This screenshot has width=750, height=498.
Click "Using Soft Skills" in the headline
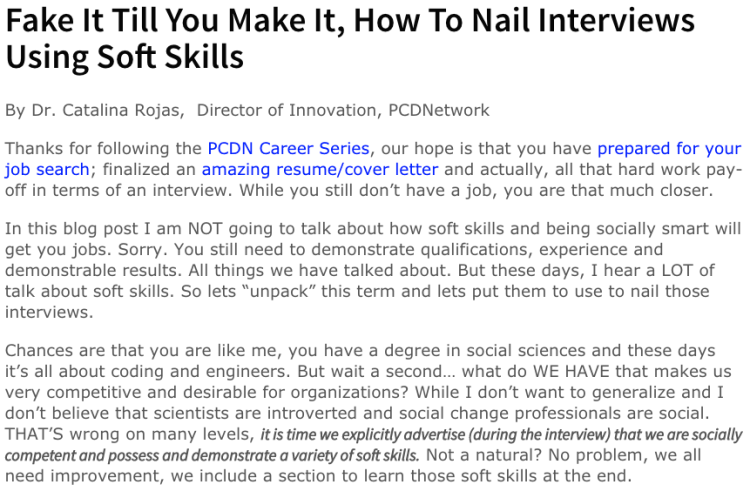[125, 56]
